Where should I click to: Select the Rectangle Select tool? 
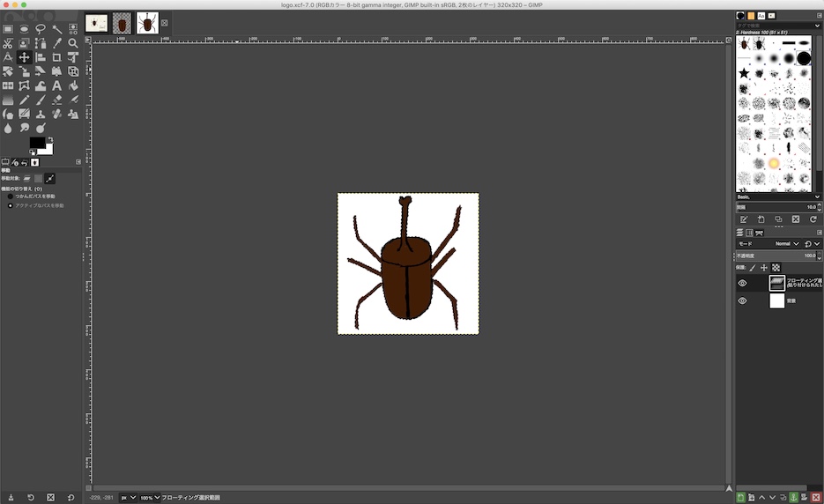pos(8,29)
